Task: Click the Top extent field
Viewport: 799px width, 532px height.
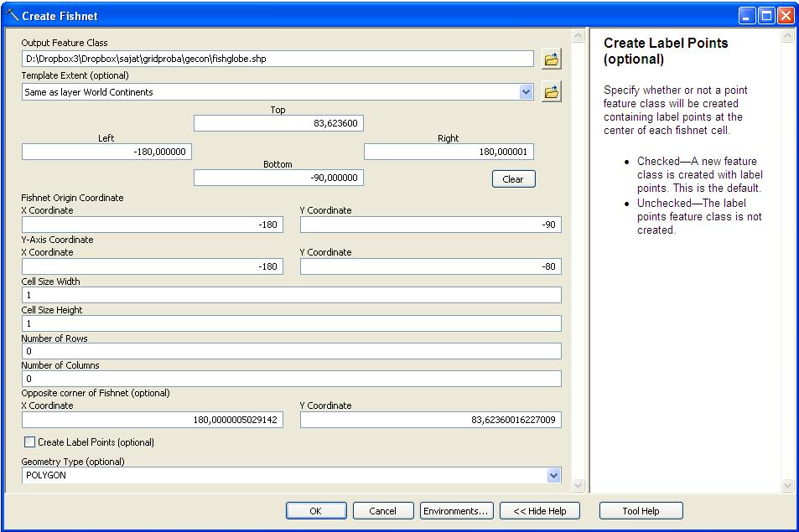Action: coord(278,123)
